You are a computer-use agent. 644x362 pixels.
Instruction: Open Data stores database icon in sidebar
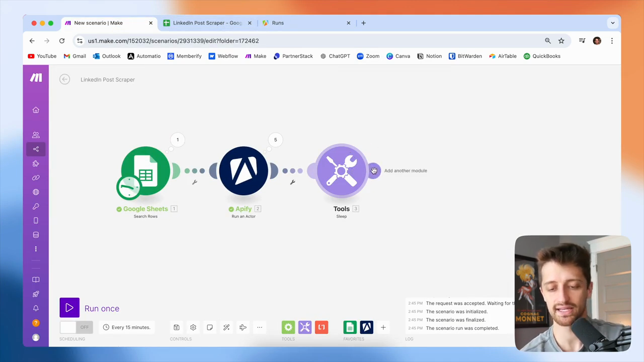(36, 235)
